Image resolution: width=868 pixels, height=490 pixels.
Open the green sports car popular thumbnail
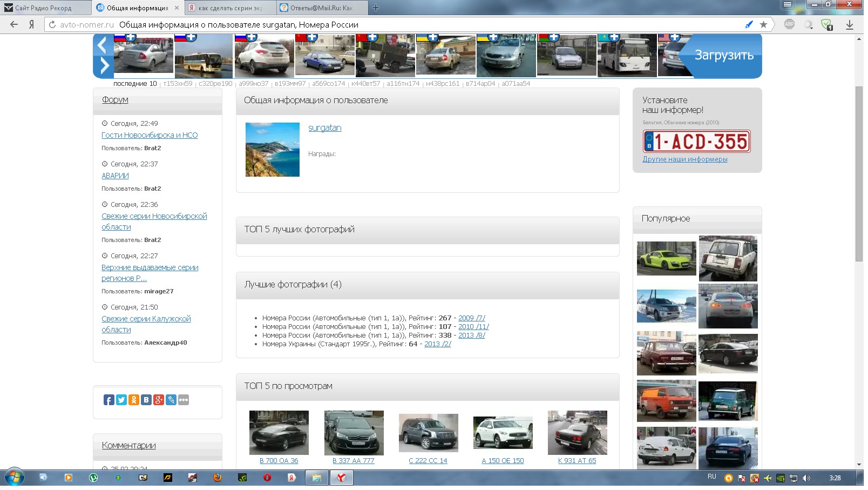point(666,258)
